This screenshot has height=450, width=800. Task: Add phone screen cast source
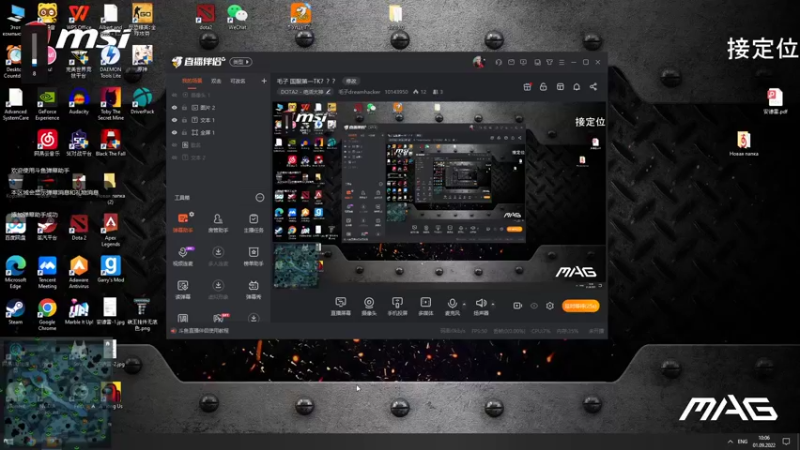[397, 306]
